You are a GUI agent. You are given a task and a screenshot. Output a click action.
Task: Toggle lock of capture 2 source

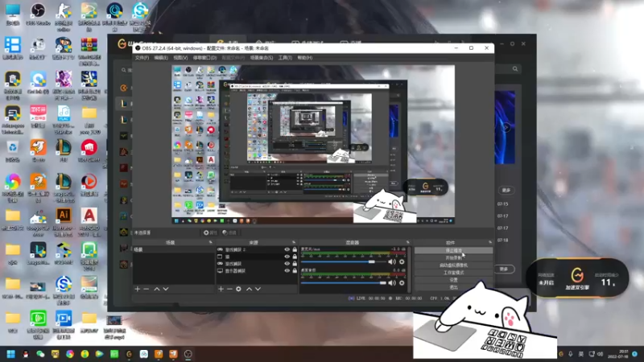pos(295,249)
